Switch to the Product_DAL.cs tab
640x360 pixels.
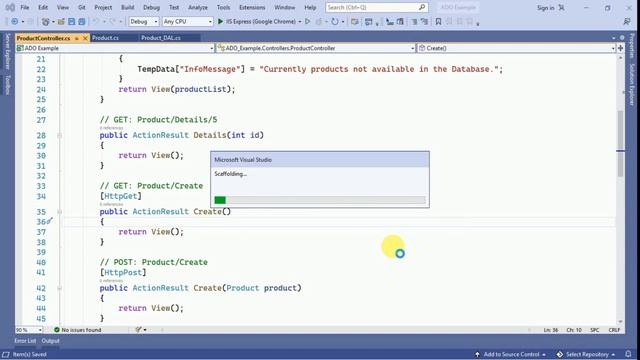click(x=161, y=38)
